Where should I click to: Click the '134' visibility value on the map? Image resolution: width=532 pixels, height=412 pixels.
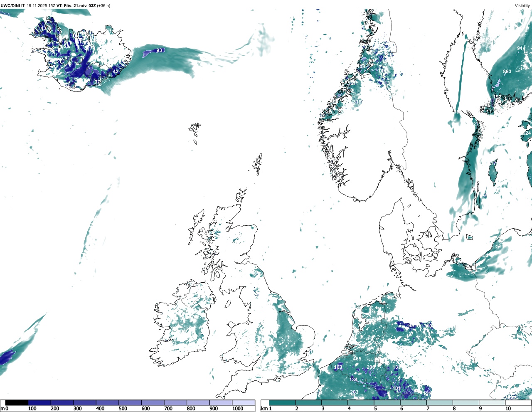pos(353,380)
